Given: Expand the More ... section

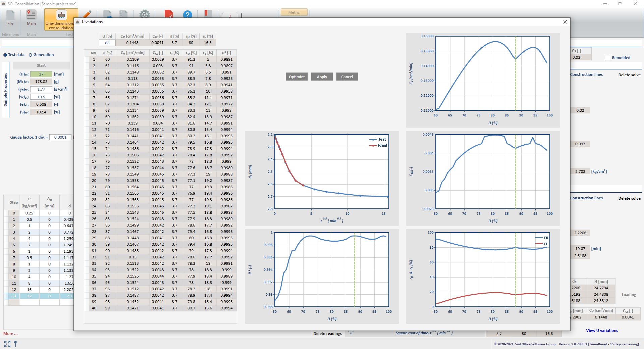Looking at the screenshot, I should [x=10, y=334].
